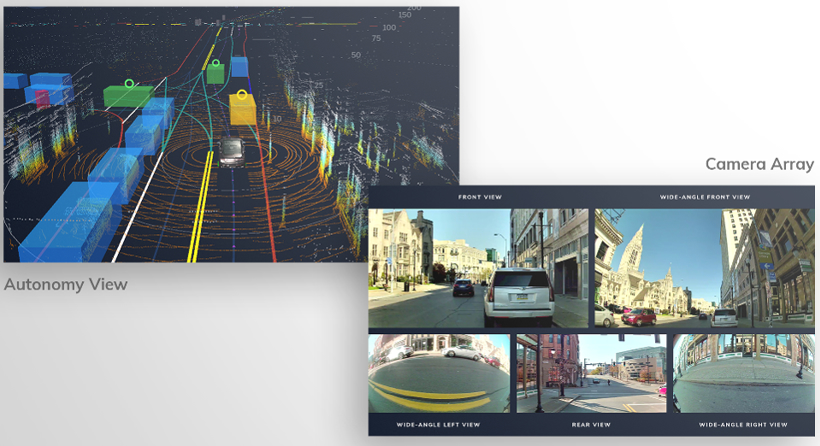Click the circle marker above left green box
Viewport: 820px width, 446px height.
tap(129, 84)
